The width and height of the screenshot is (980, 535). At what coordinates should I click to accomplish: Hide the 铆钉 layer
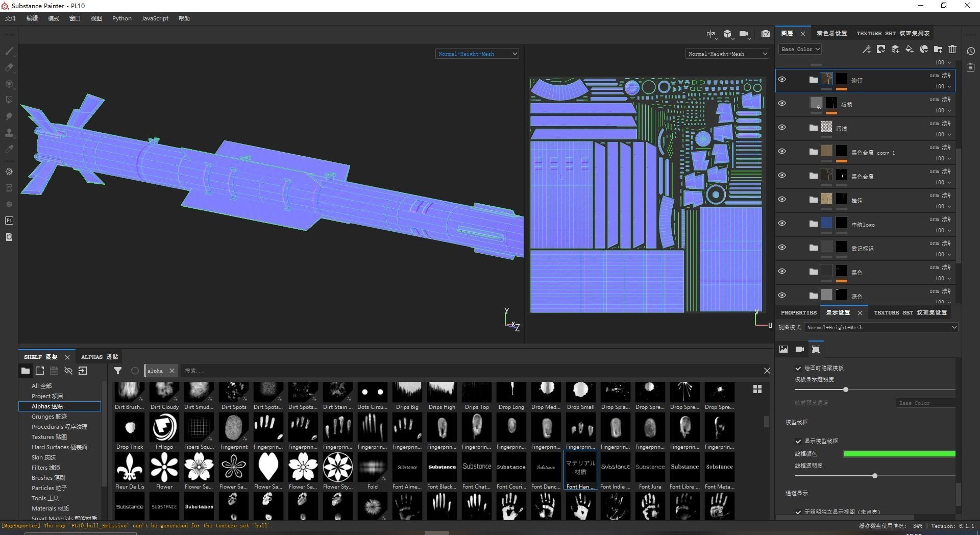click(x=782, y=79)
